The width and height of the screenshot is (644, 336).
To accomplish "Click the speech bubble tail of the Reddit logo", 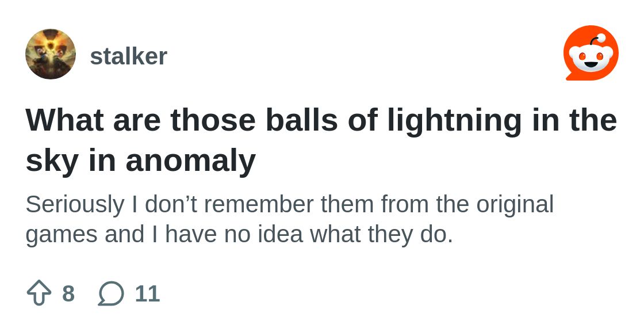I will click(572, 77).
